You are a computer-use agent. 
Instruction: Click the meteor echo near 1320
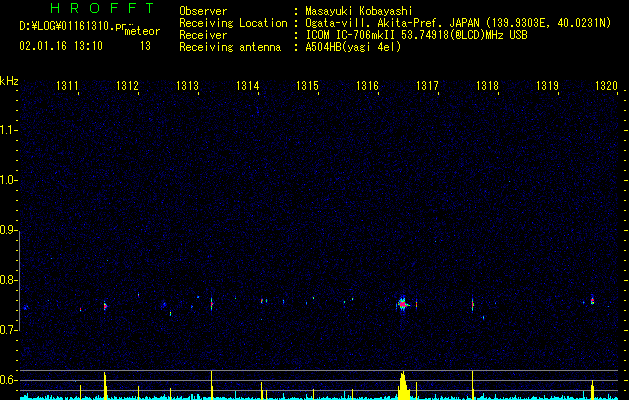pos(592,300)
